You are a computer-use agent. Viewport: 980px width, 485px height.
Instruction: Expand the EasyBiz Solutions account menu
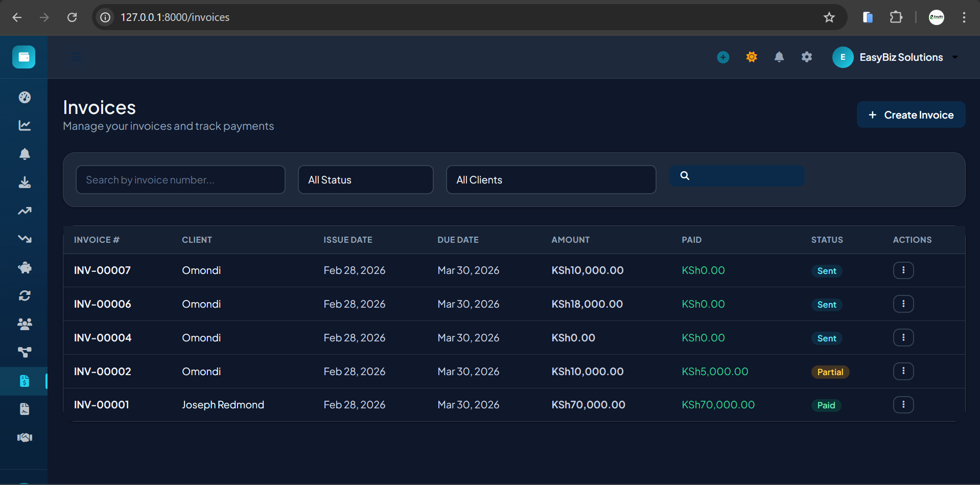click(x=897, y=57)
